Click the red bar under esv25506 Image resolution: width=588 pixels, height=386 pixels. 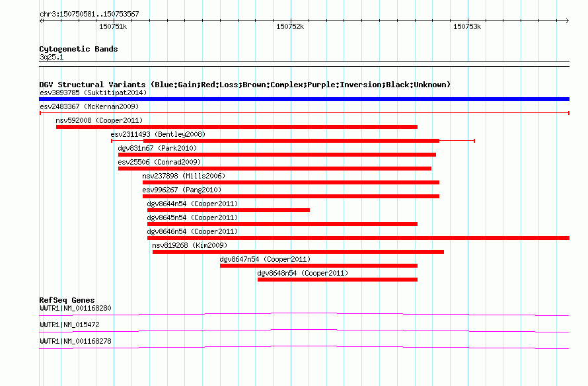(275, 169)
